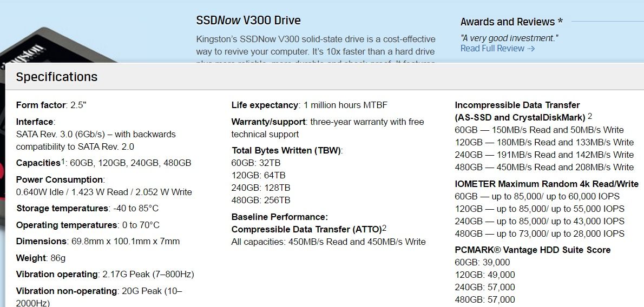Click footnote 1 next to Capacities
The image size is (644, 307).
(63, 161)
